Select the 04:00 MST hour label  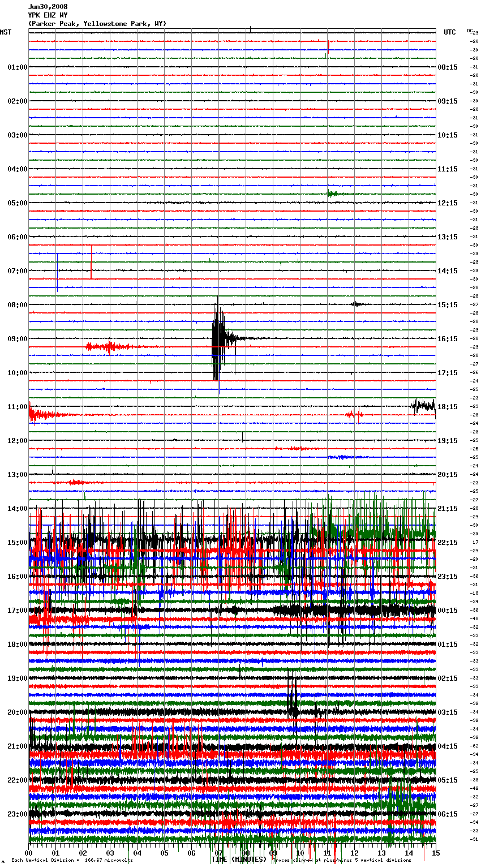(x=18, y=169)
